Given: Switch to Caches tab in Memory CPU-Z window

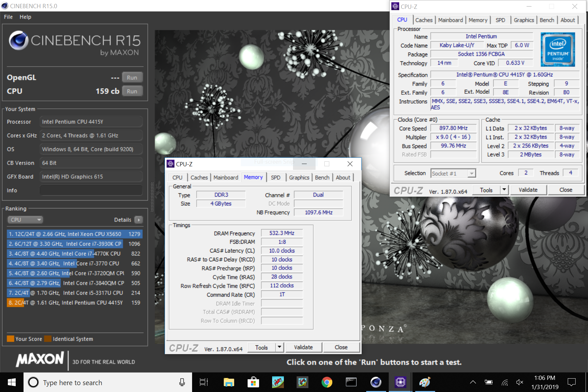Looking at the screenshot, I should [x=199, y=177].
